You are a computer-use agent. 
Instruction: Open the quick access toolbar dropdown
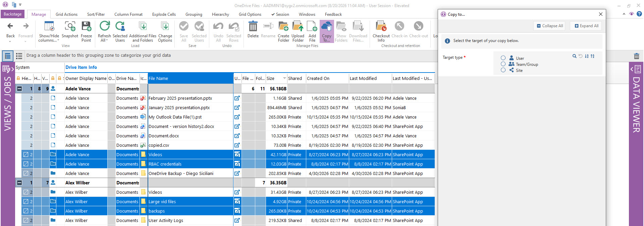click(x=20, y=5)
